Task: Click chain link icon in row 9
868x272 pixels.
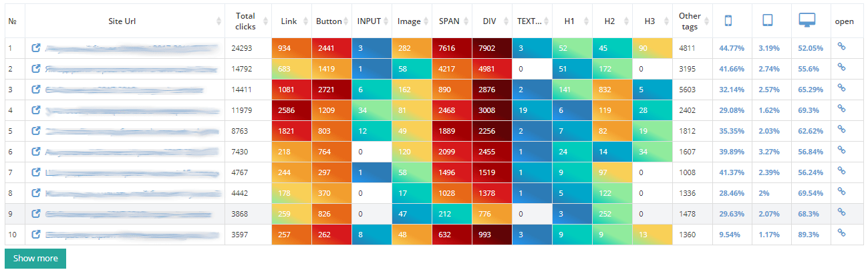Action: point(841,213)
